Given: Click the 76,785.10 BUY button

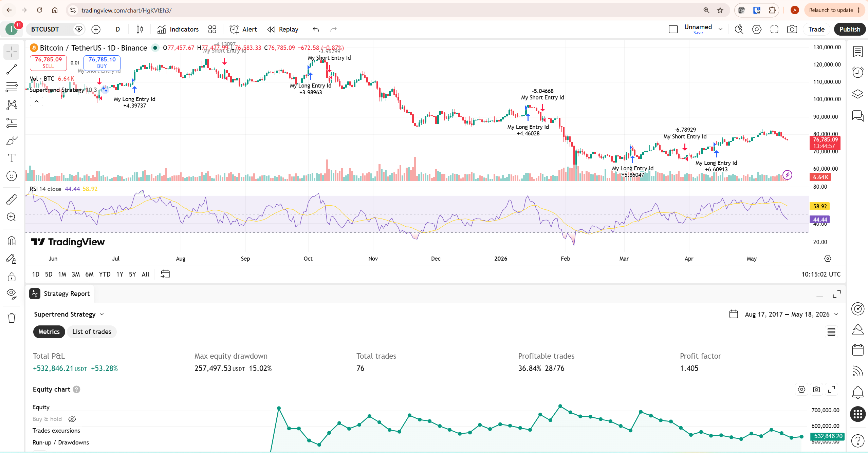Looking at the screenshot, I should tap(102, 62).
